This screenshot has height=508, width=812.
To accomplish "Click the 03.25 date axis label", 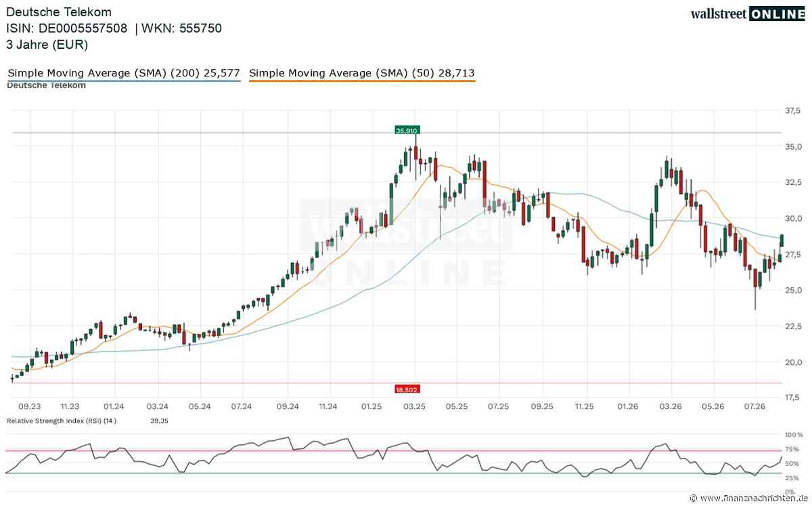I will (x=414, y=406).
